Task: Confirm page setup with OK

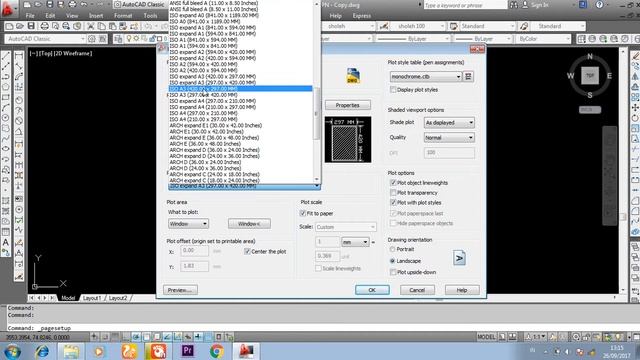Action: coord(372,290)
